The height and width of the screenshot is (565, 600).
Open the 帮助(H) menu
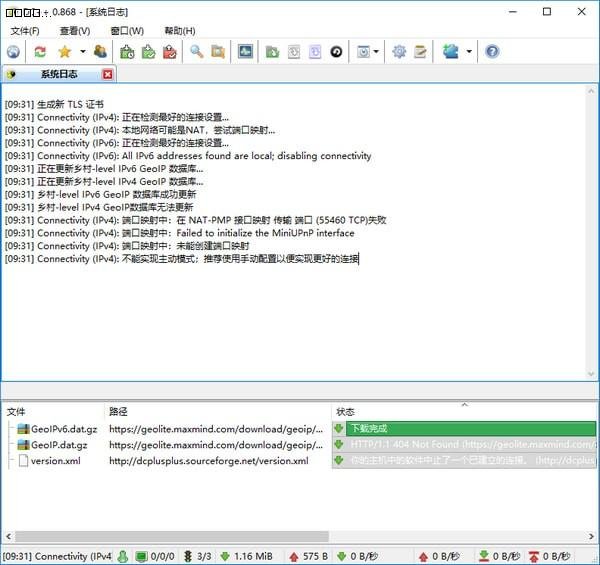coord(180,31)
